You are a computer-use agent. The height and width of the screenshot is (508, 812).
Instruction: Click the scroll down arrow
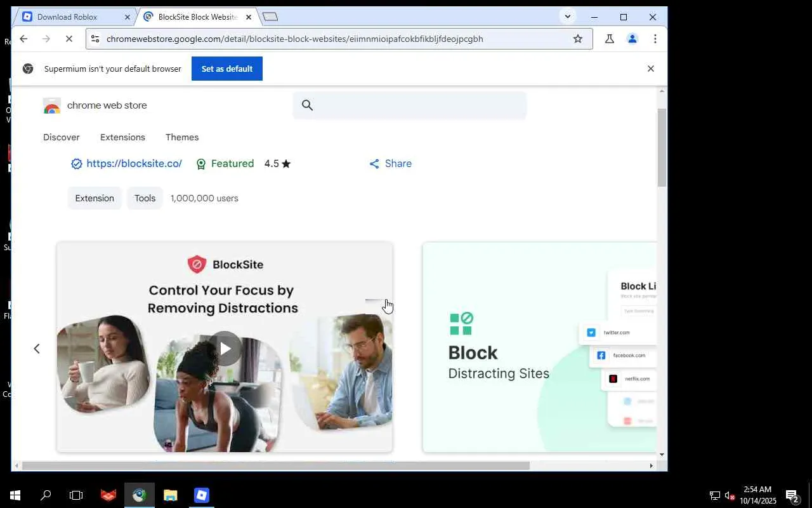[662, 455]
